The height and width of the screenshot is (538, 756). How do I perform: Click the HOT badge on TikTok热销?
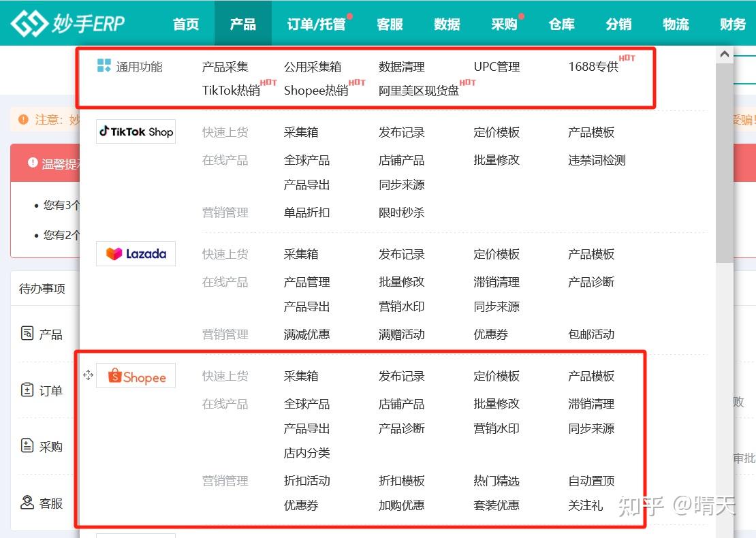(x=268, y=82)
